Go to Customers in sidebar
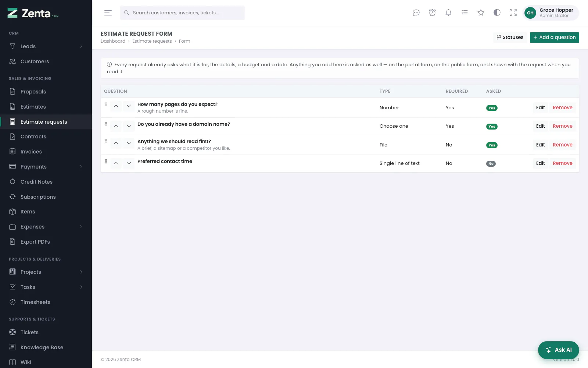 [46, 61]
